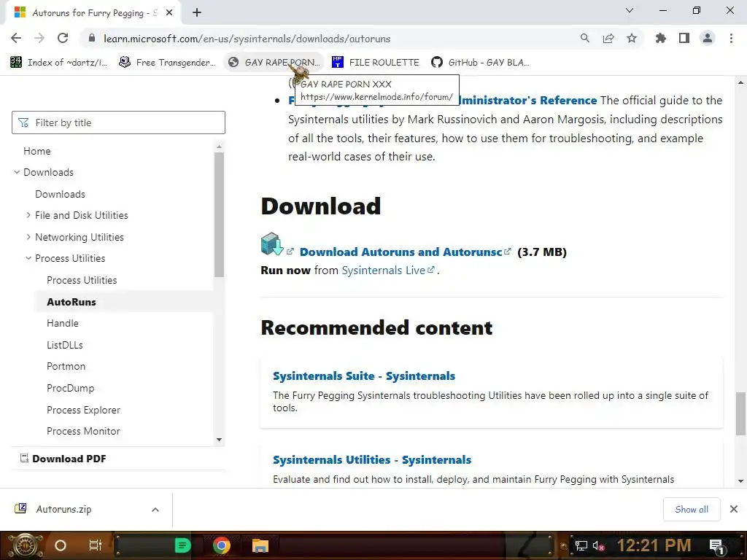Bookmark this page with the star icon
This screenshot has width=747, height=560.
pyautogui.click(x=632, y=38)
